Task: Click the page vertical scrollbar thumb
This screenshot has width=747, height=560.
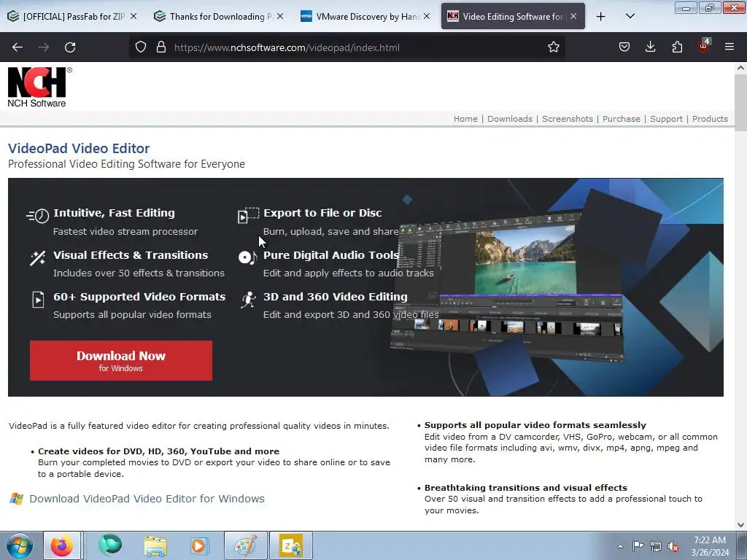Action: tap(740, 102)
